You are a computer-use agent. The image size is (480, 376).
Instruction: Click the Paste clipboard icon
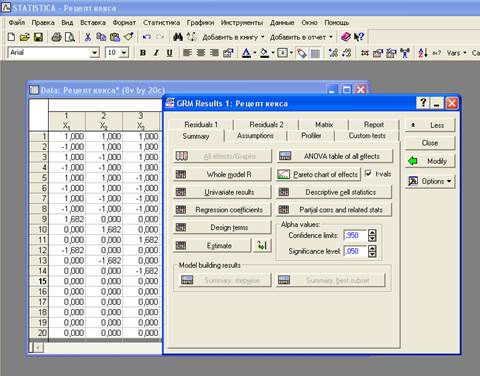click(115, 37)
